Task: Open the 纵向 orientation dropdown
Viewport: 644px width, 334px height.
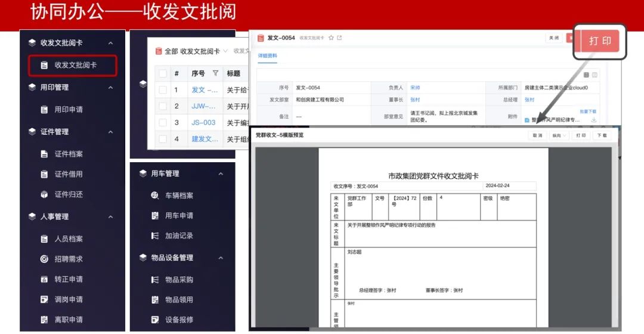Action: (x=559, y=135)
